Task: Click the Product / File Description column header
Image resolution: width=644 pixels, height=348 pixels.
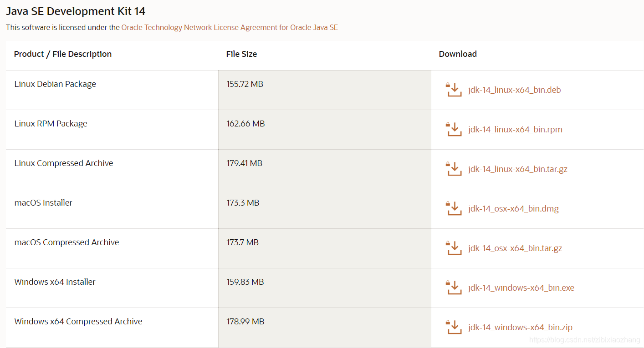Action: point(63,54)
